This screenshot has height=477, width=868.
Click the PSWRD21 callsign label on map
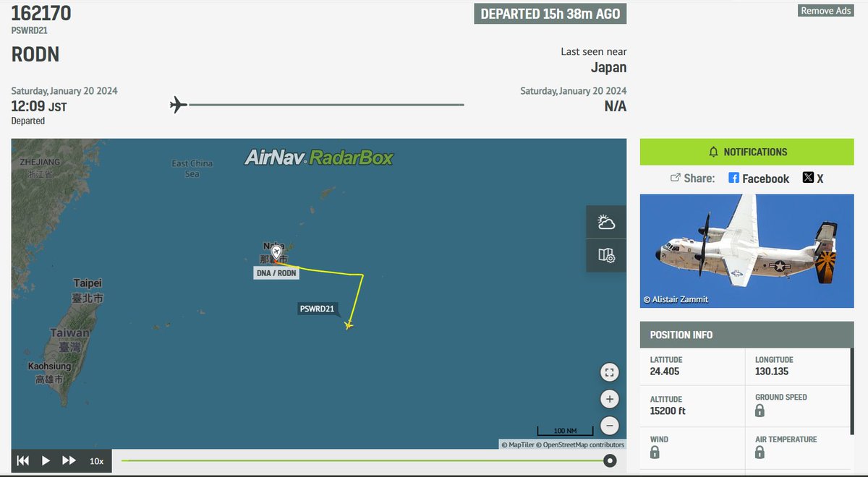[318, 309]
